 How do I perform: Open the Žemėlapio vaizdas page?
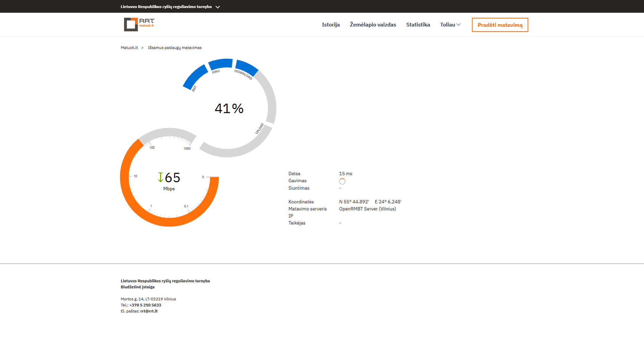click(373, 25)
